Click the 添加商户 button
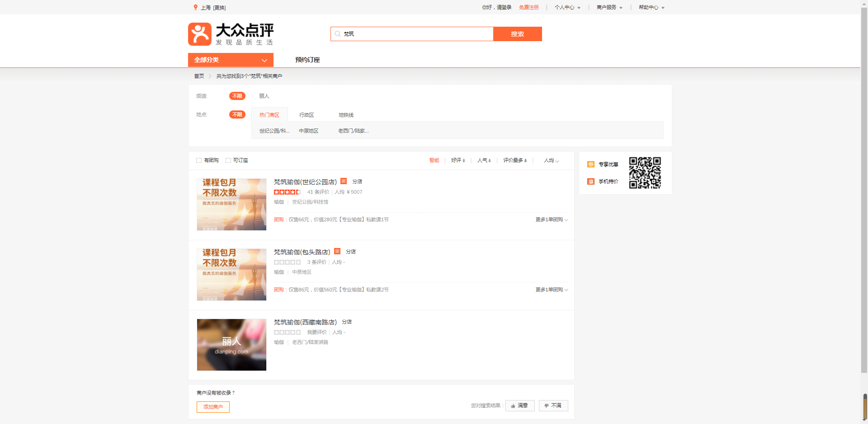This screenshot has height=424, width=868. pyautogui.click(x=213, y=407)
